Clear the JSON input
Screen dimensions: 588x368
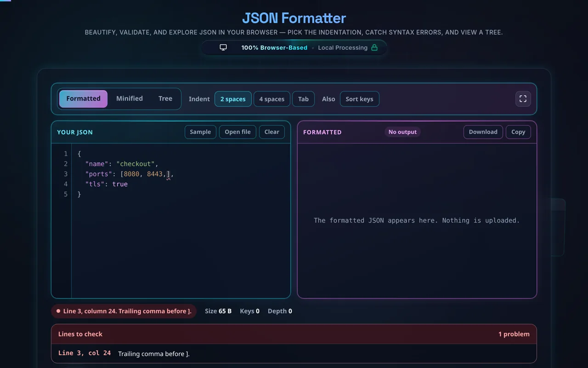click(x=272, y=132)
